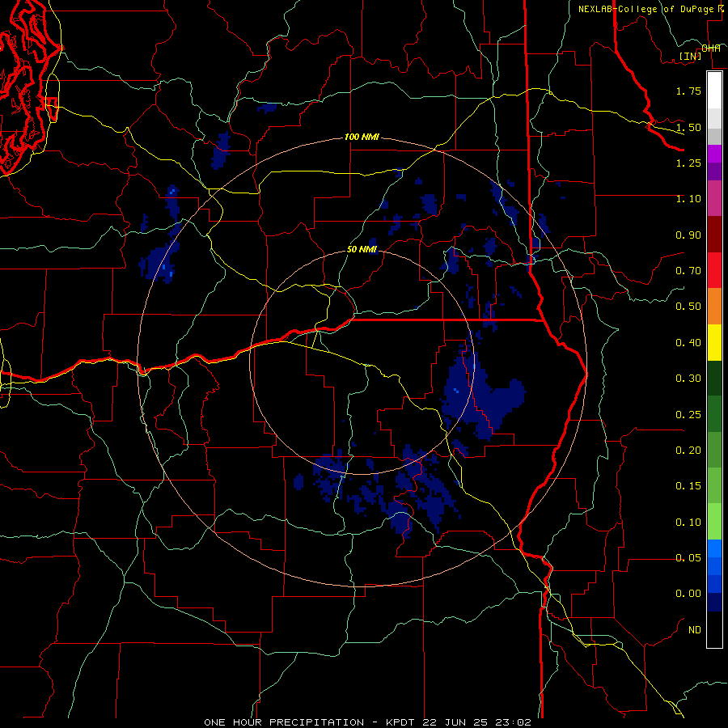The width and height of the screenshot is (728, 728).
Task: Pick the dark red legend swatch
Action: (x=714, y=234)
